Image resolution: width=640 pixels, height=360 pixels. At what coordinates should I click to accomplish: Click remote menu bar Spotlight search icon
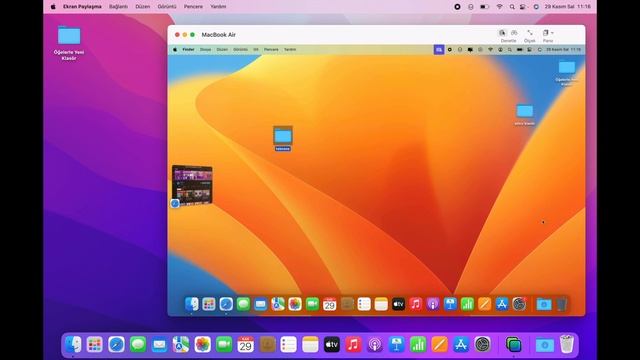[509, 49]
